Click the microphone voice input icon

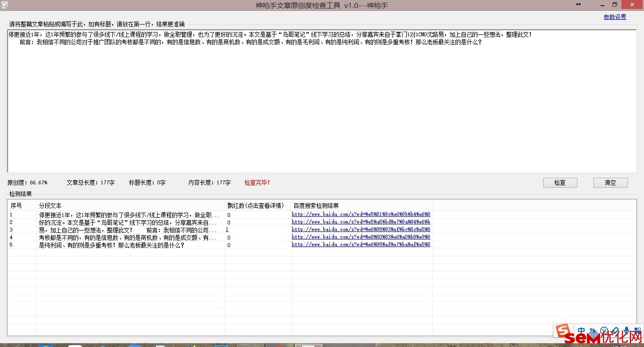click(x=627, y=331)
